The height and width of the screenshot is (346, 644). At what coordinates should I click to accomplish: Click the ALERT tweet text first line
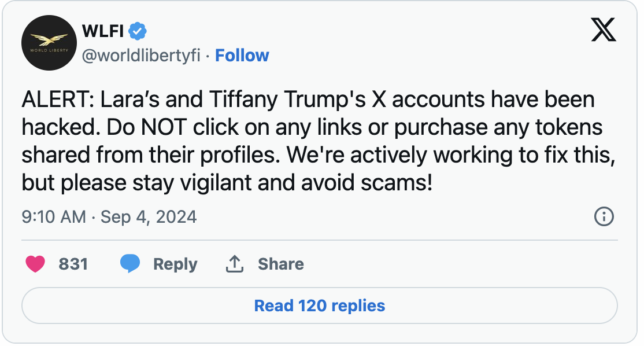(308, 100)
